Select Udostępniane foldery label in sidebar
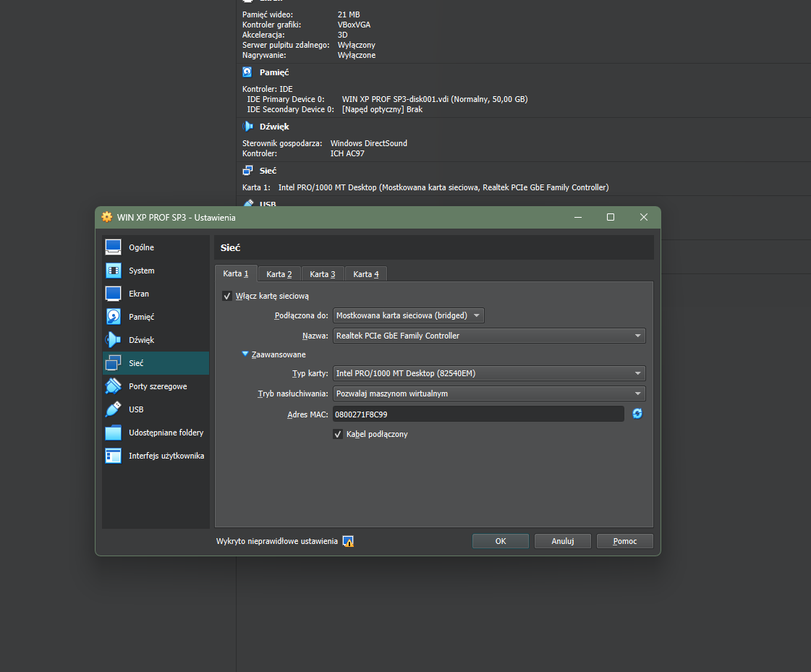The image size is (811, 672). 166,433
